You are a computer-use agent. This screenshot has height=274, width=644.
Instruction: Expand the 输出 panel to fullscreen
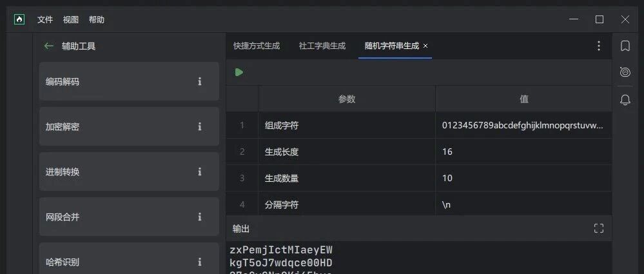click(599, 228)
